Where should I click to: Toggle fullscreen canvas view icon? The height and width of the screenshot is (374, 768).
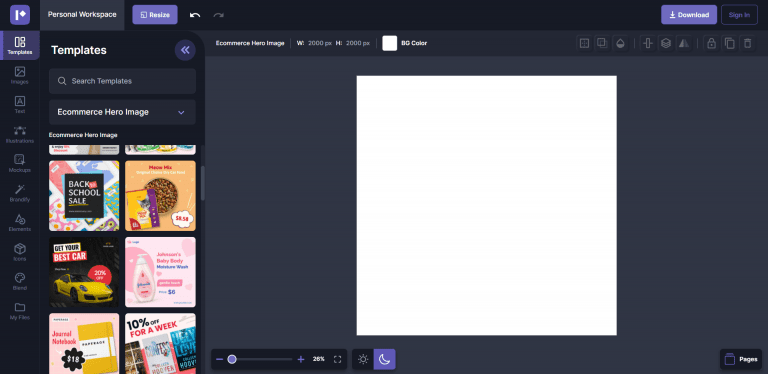[337, 359]
